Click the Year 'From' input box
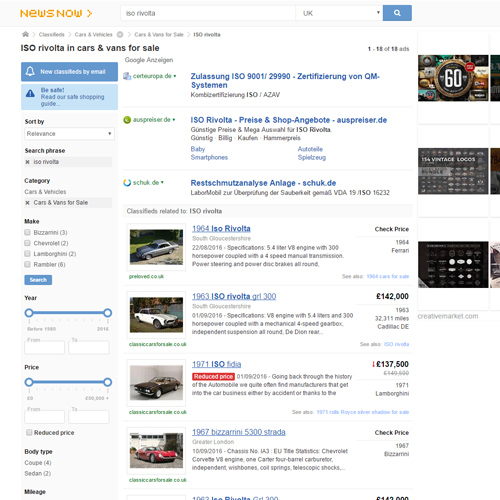 point(44,347)
